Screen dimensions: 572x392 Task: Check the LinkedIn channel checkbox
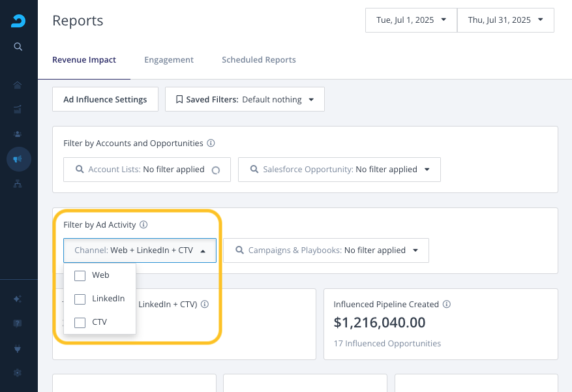[x=80, y=299]
